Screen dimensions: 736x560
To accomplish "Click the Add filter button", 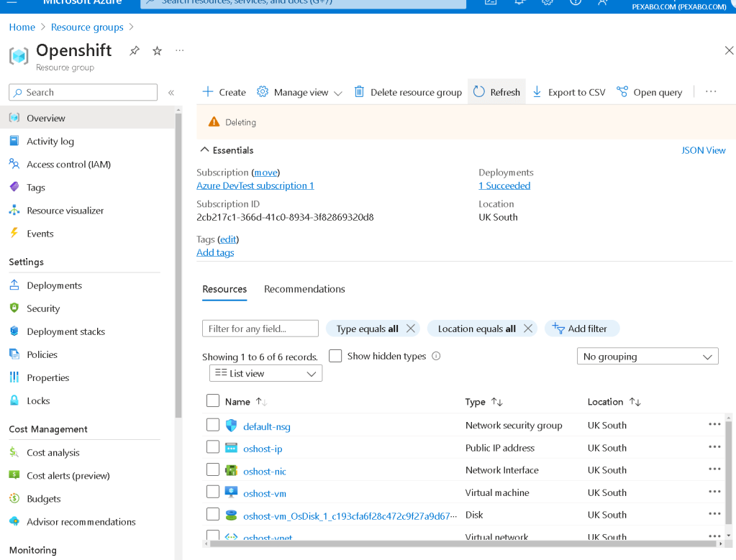I will (x=581, y=329).
